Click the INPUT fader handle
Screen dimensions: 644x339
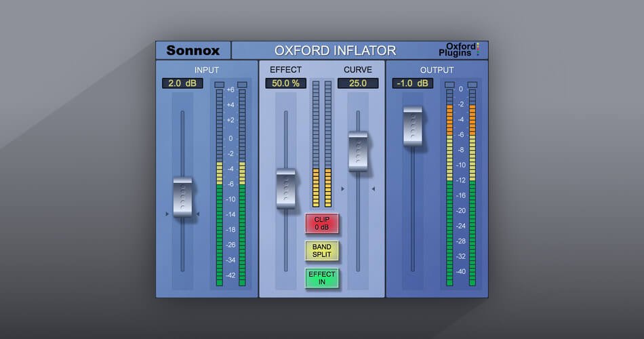pyautogui.click(x=182, y=197)
